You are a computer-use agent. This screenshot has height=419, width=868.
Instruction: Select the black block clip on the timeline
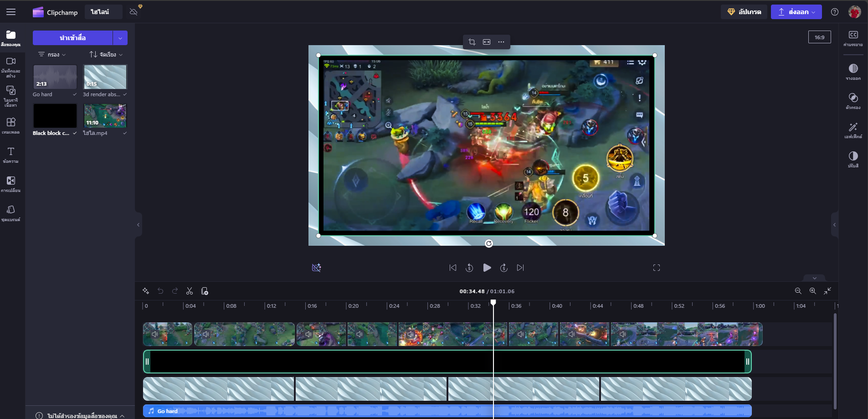447,362
